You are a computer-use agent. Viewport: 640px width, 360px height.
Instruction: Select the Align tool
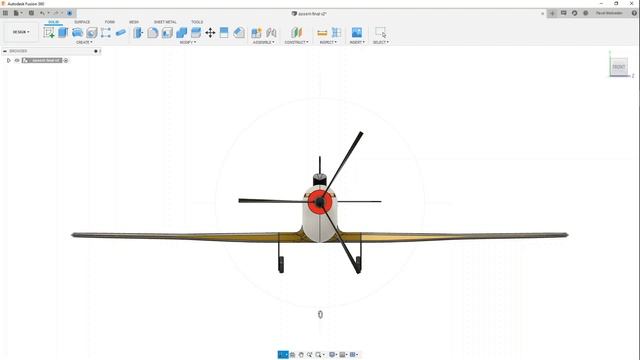(224, 32)
